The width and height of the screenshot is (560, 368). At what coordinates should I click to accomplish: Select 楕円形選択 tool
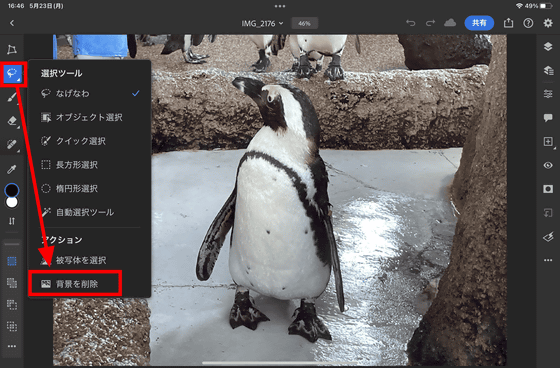coord(89,189)
